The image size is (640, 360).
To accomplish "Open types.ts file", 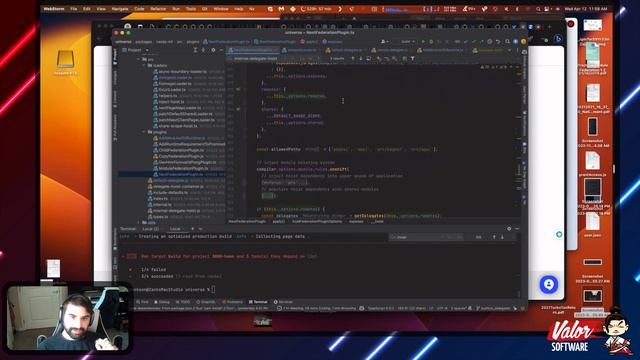I will pos(161,217).
